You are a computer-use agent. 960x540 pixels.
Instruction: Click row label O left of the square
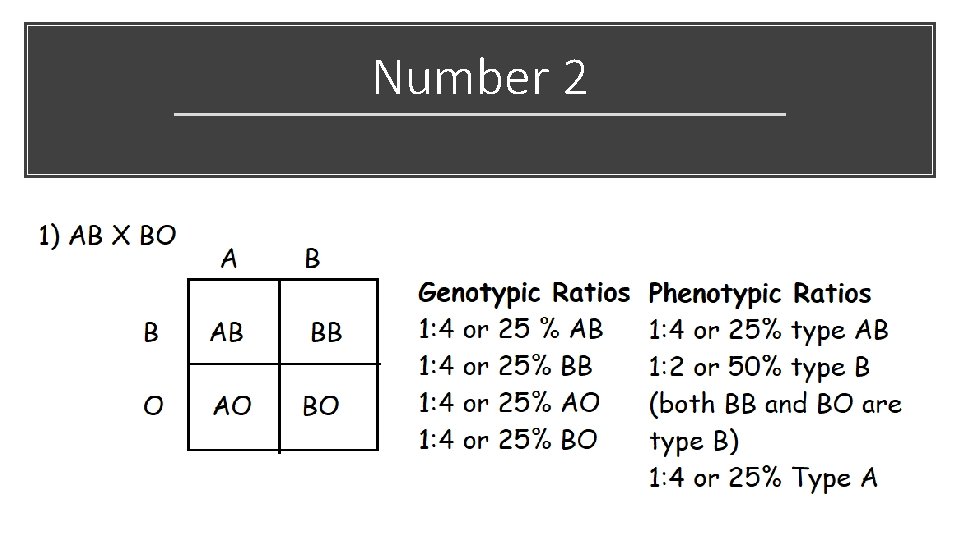click(x=153, y=405)
